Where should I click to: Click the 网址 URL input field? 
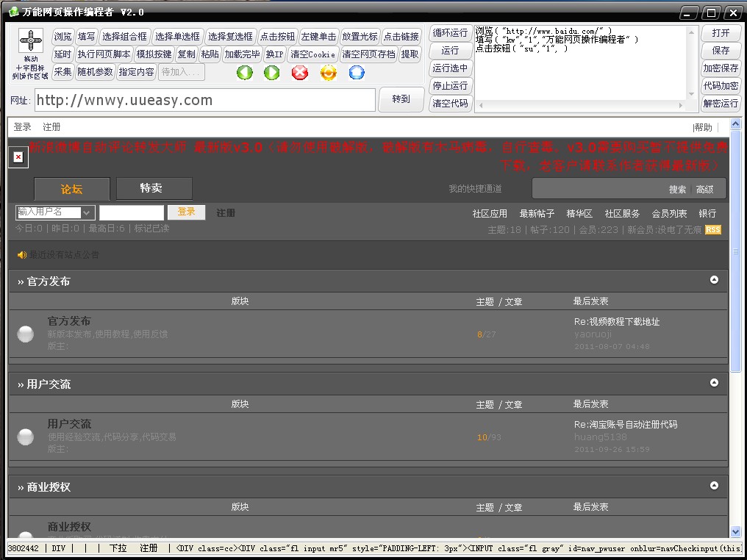pos(205,100)
